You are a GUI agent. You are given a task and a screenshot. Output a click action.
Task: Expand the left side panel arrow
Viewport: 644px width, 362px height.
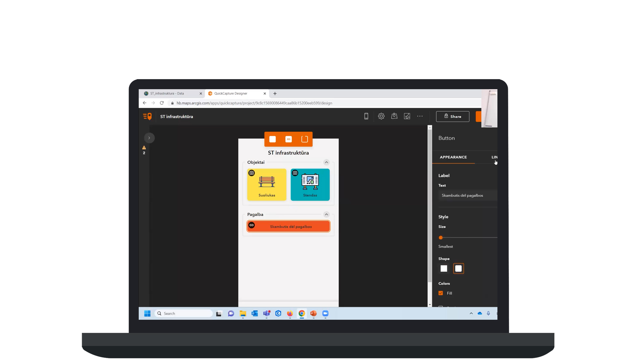tap(149, 138)
